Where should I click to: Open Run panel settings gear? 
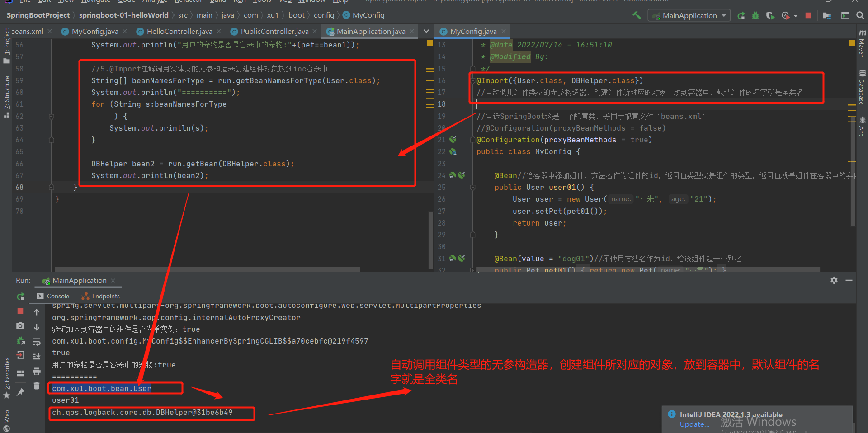pyautogui.click(x=834, y=280)
